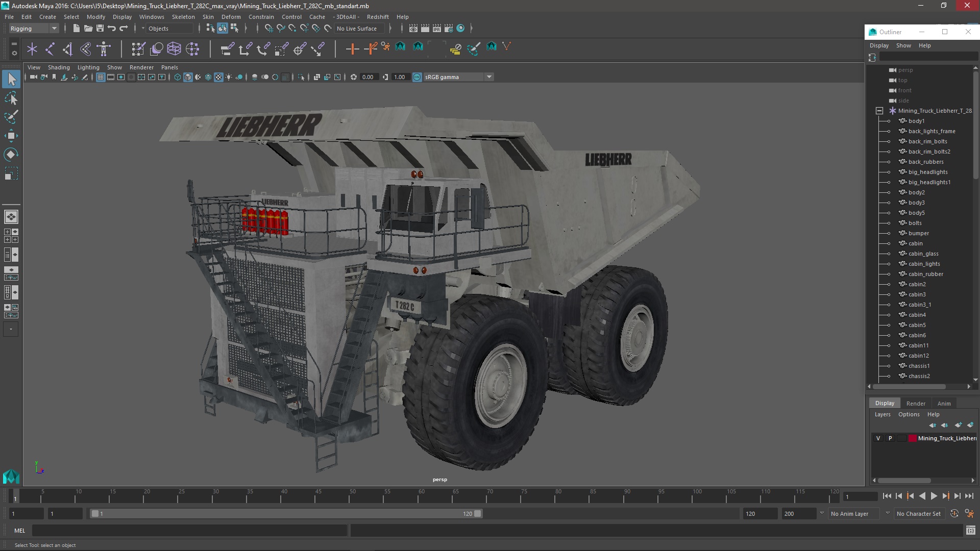Select the Paint Selection tool in the toolbox
Viewport: 980px width, 551px height.
pos(11,117)
